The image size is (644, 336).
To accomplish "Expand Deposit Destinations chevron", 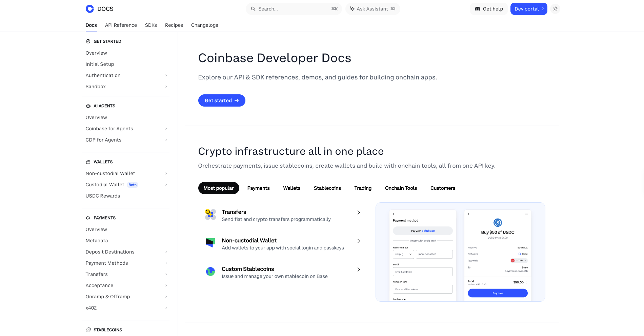I will pyautogui.click(x=166, y=252).
